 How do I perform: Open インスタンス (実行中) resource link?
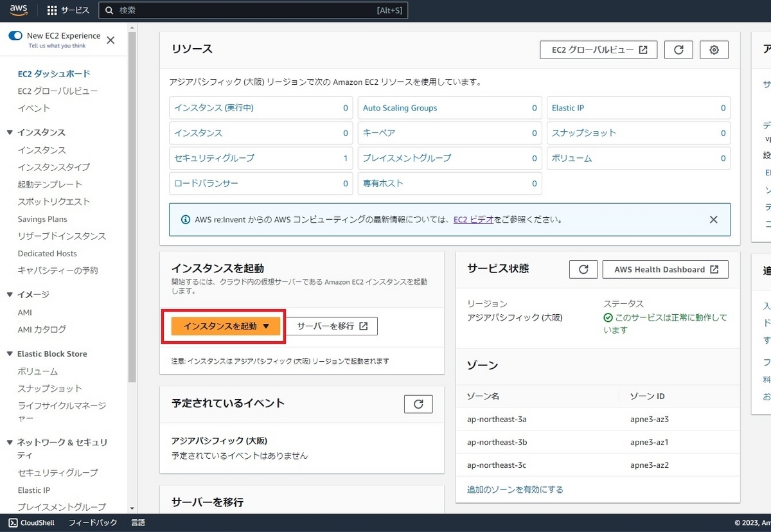(x=214, y=108)
